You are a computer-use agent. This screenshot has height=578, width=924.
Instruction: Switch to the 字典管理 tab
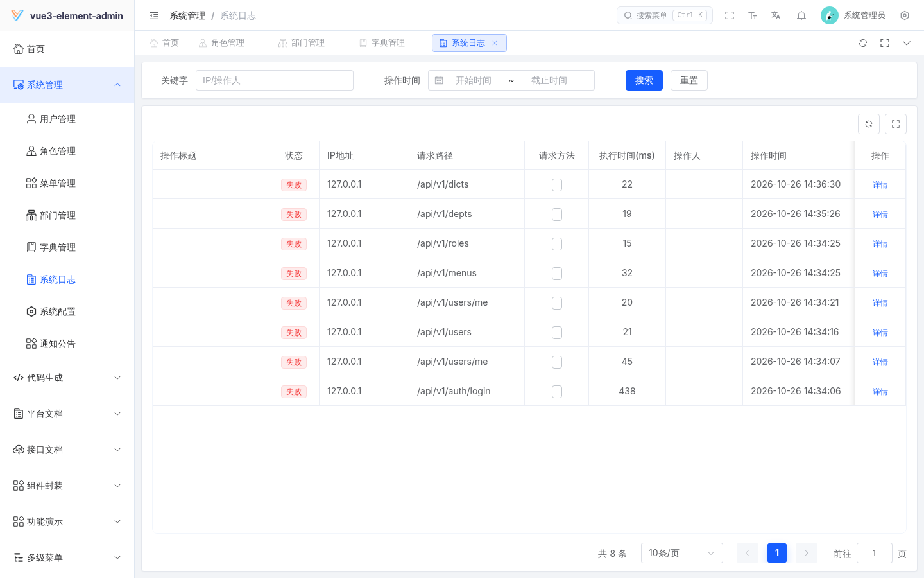(382, 43)
